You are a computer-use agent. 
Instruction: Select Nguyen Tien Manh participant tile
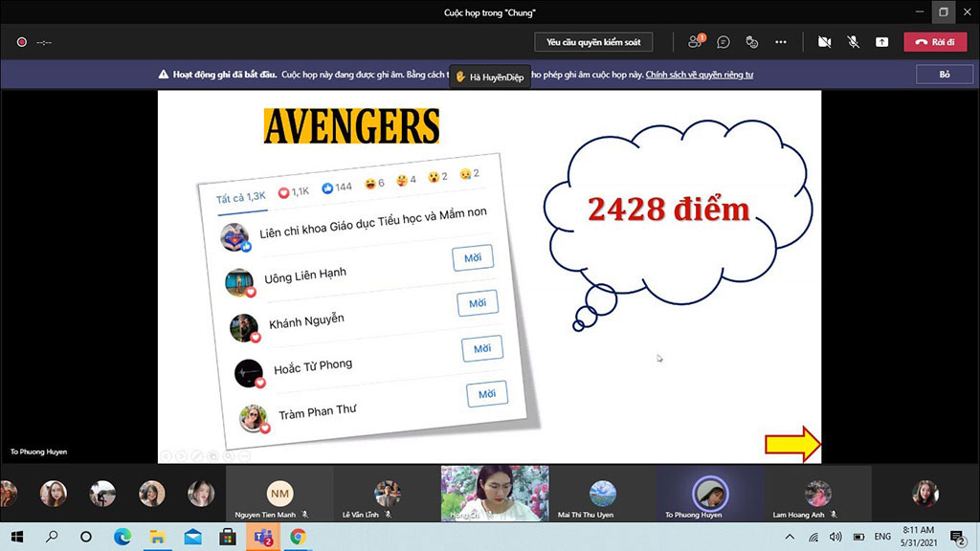[x=280, y=494]
